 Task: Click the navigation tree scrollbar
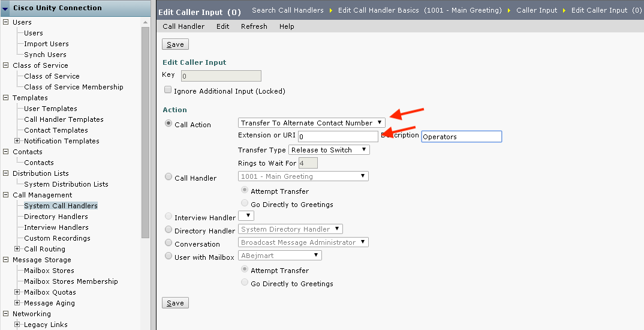[x=145, y=133]
